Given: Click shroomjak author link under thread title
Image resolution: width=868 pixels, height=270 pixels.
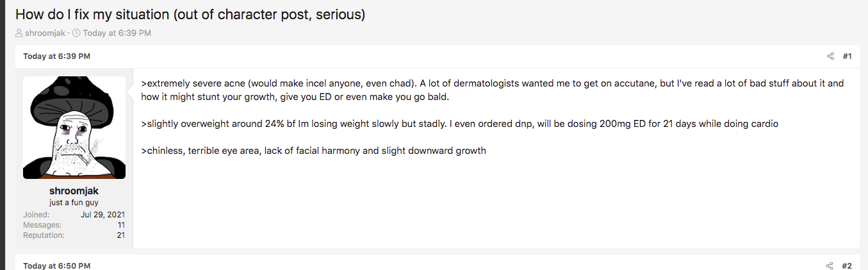Looking at the screenshot, I should [x=45, y=33].
